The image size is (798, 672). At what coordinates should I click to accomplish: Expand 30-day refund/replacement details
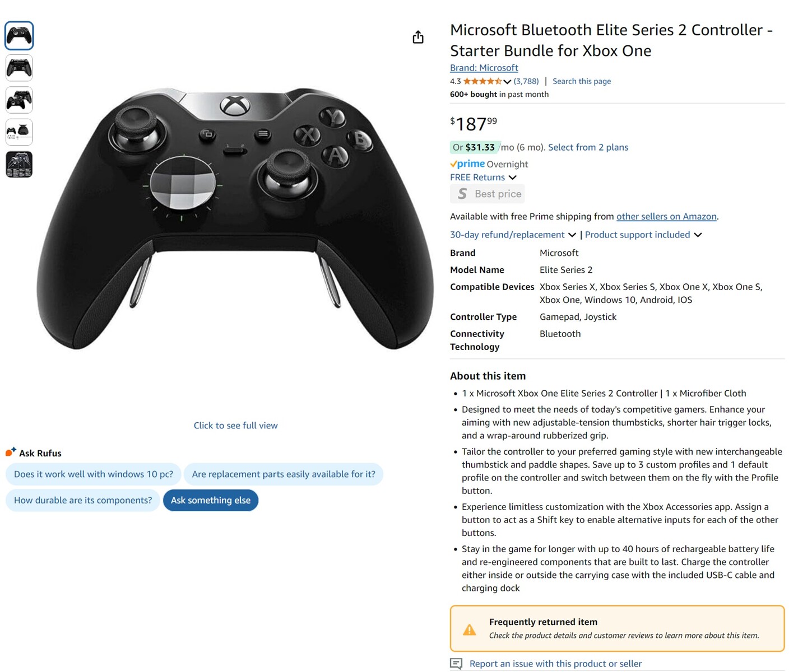pos(572,235)
